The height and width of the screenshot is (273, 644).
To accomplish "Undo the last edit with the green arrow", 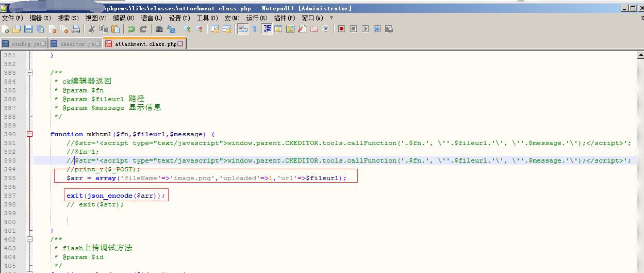I will (x=131, y=29).
